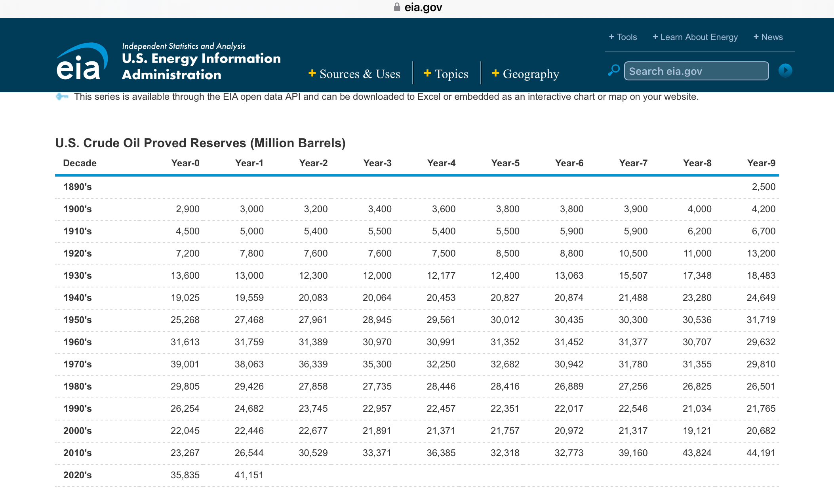Click the value 39,001 in the 1970's row
Screen dimensions: 834x504
(x=185, y=364)
